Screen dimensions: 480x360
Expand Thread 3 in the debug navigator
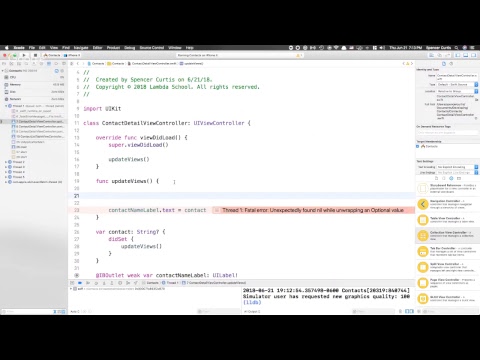coord(6,167)
